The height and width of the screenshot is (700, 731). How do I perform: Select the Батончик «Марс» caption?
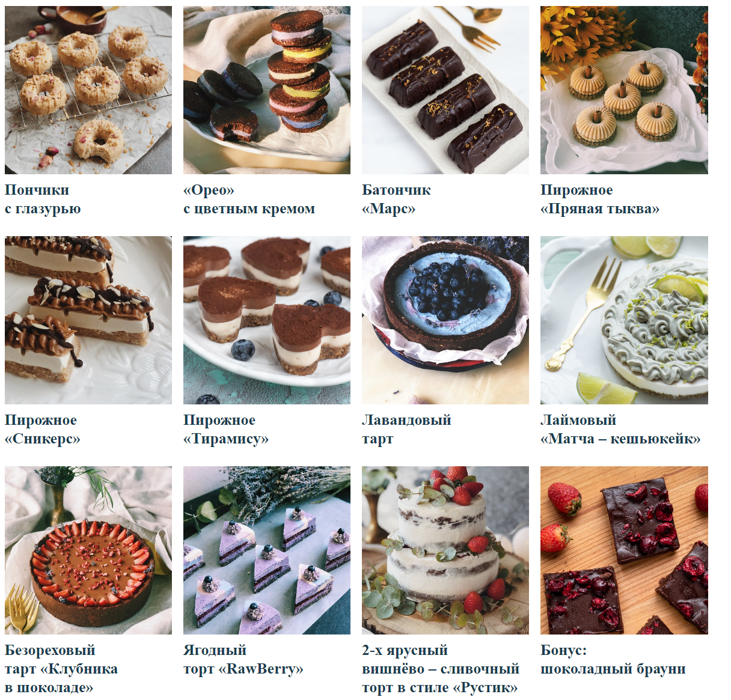396,199
